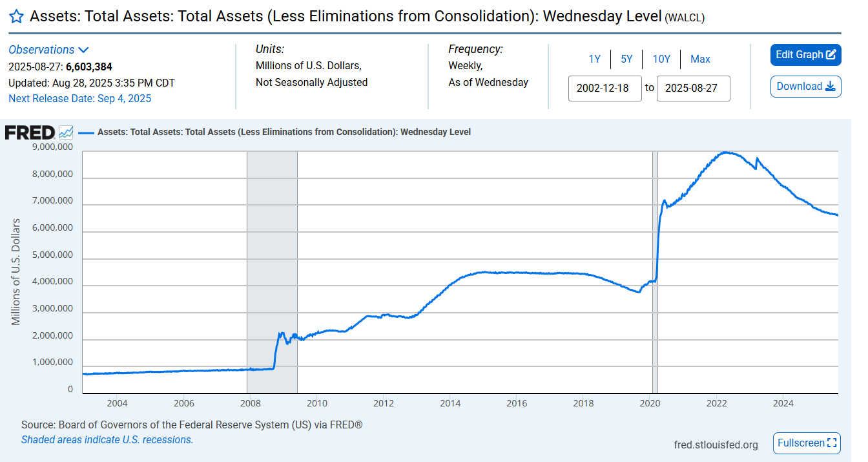
Task: Click the pencil icon on Edit Graph
Action: click(x=831, y=55)
